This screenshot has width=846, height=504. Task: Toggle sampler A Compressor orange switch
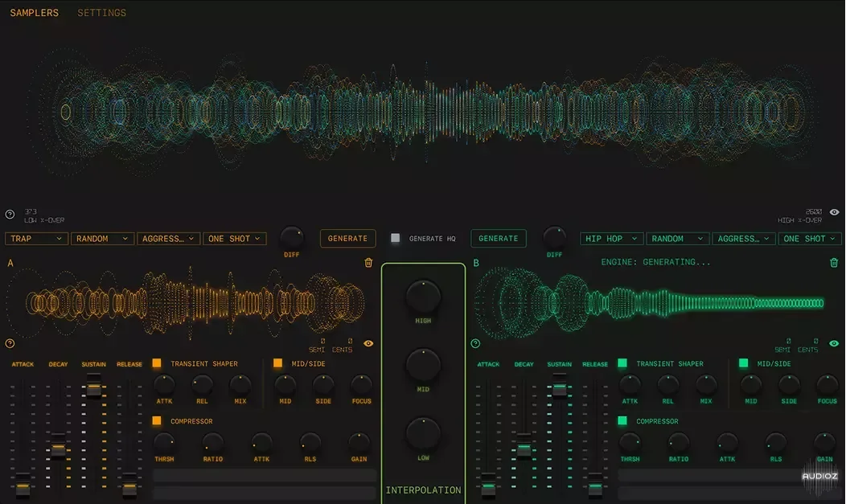[x=157, y=420]
